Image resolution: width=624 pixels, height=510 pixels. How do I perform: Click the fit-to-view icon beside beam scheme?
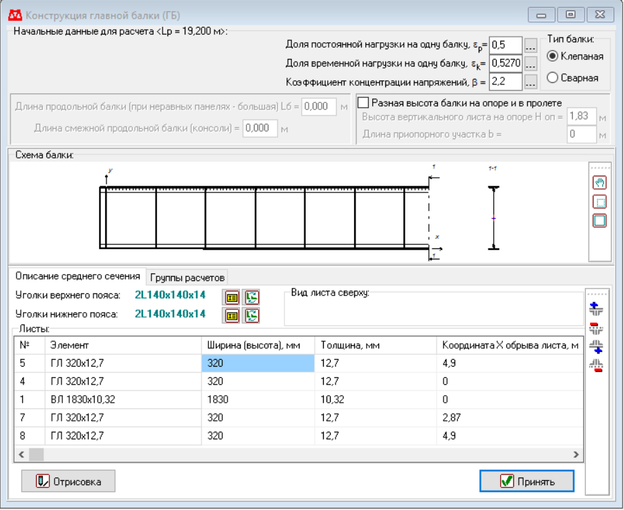[599, 221]
